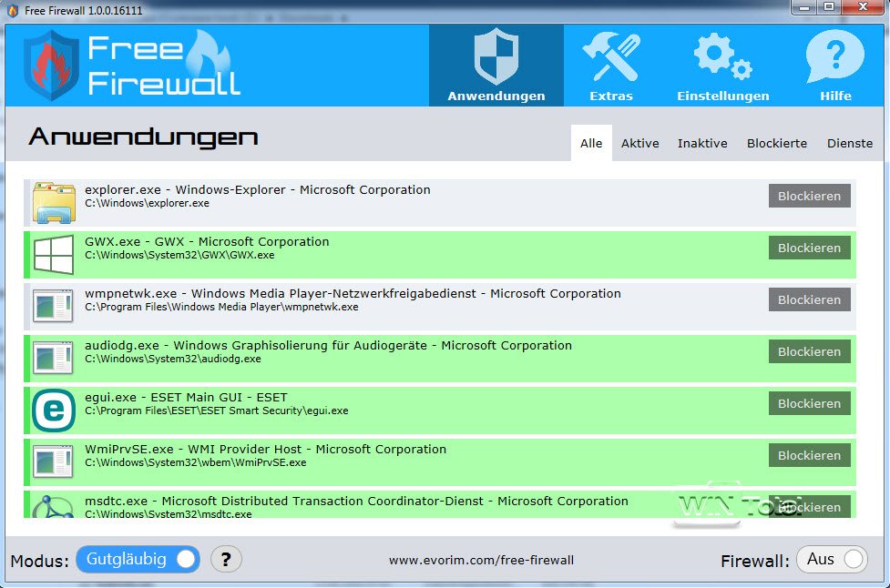
Task: Select the msdtc.exe Transaction Coordinator text
Action: pos(356,501)
